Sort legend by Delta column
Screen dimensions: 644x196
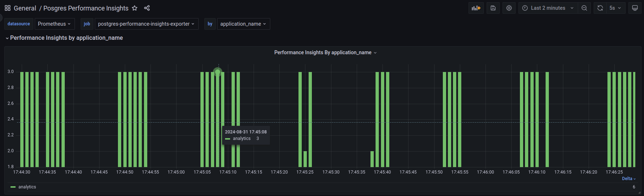628,179
